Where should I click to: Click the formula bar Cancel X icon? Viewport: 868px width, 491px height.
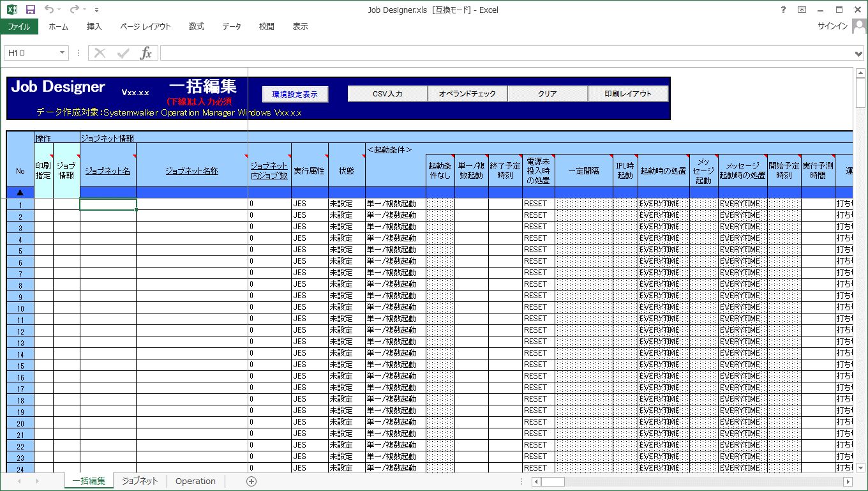100,53
